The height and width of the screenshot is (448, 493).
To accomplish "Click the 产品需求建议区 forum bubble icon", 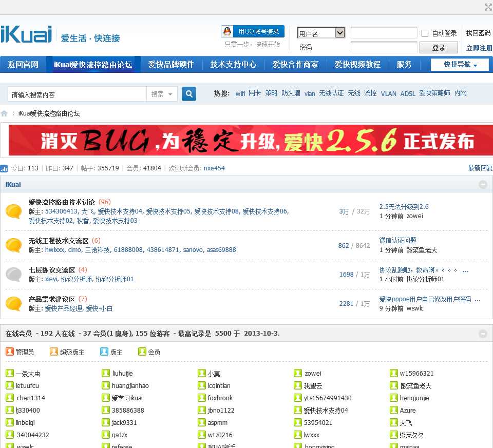I will click(x=13, y=304).
